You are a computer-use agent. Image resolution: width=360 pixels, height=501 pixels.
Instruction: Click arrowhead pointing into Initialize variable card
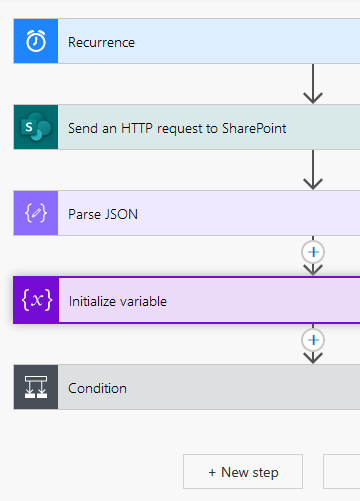click(x=313, y=270)
